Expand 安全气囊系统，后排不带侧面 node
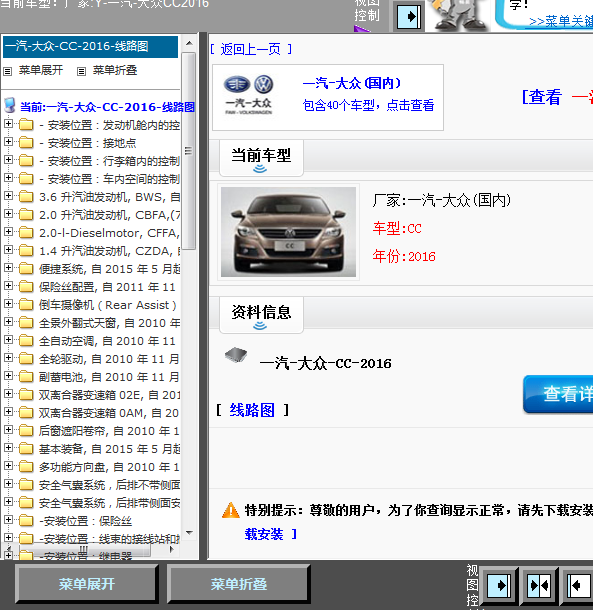The height and width of the screenshot is (610, 593). 8,483
